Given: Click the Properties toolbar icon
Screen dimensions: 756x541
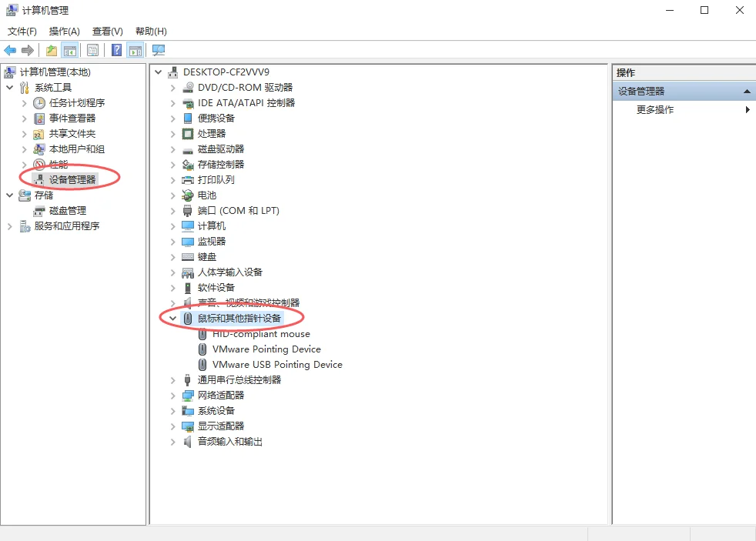Looking at the screenshot, I should 93,50.
